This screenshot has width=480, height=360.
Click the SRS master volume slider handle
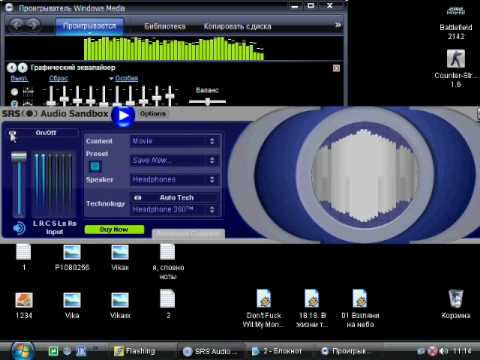click(19, 157)
